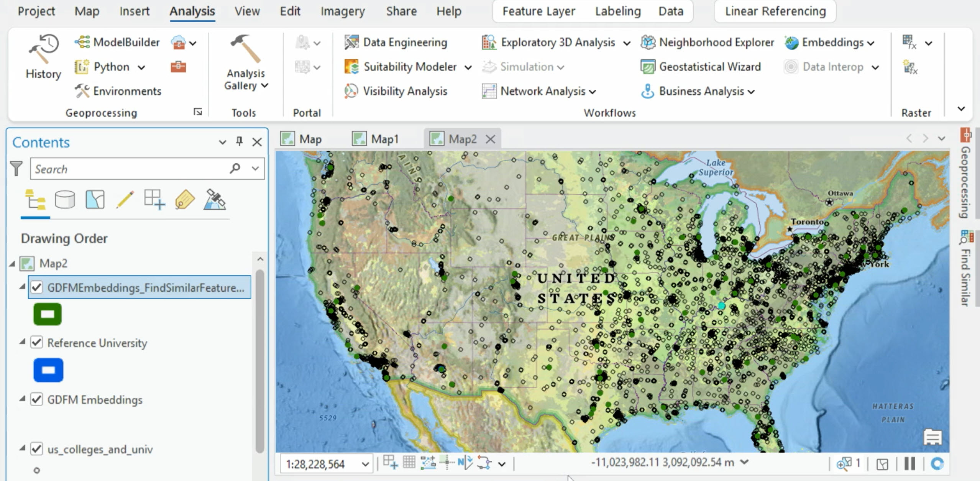The width and height of the screenshot is (980, 481).
Task: Open the Imagery ribbon tab
Action: (342, 11)
